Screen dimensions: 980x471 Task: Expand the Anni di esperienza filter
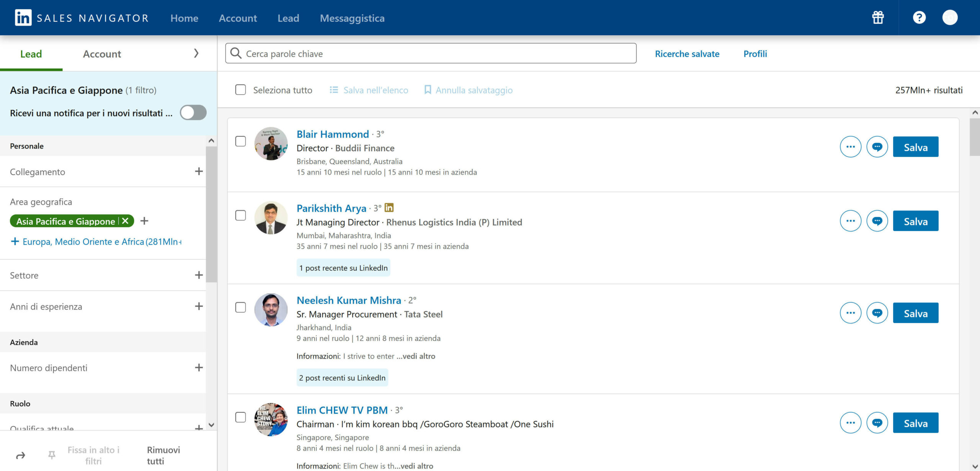click(199, 306)
